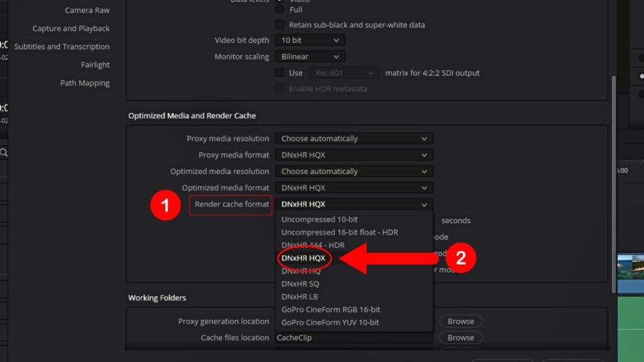The image size is (644, 362).
Task: Open the Video bit depth dropdown
Action: 309,40
